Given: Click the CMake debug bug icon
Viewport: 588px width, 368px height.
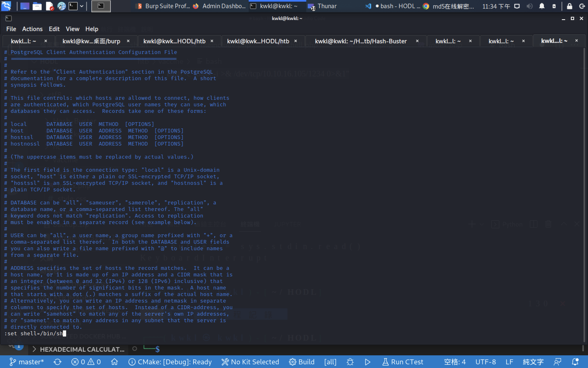Looking at the screenshot, I should [x=350, y=362].
